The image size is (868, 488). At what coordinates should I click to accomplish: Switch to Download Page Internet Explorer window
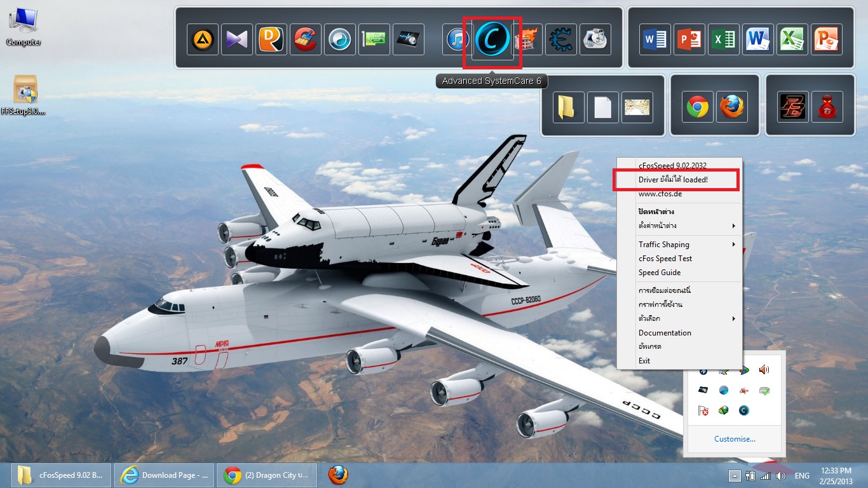point(163,475)
